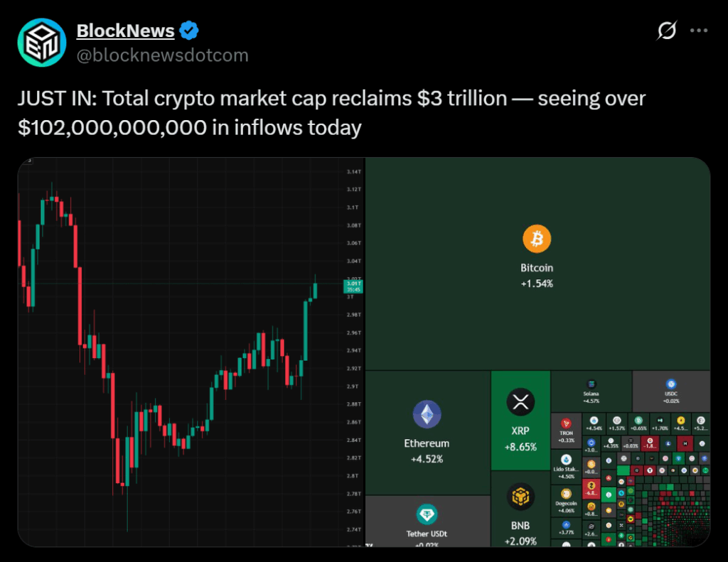Click the @blocknewsdotcom handle
728x562 pixels.
click(x=162, y=55)
